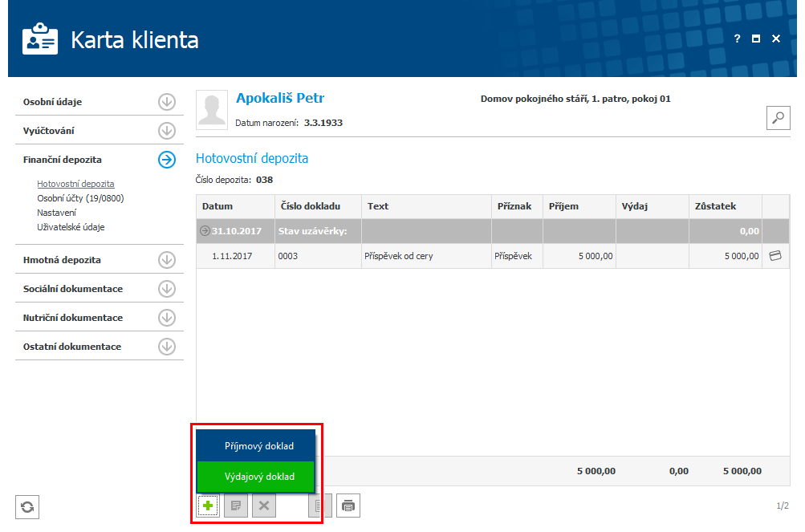Select document number 0003 cell
Viewport: 805px width, 532px height.
(x=319, y=256)
